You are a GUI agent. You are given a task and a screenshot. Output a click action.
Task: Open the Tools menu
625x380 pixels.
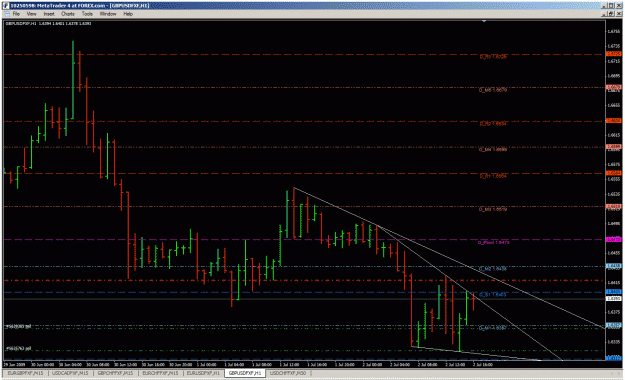pos(87,14)
